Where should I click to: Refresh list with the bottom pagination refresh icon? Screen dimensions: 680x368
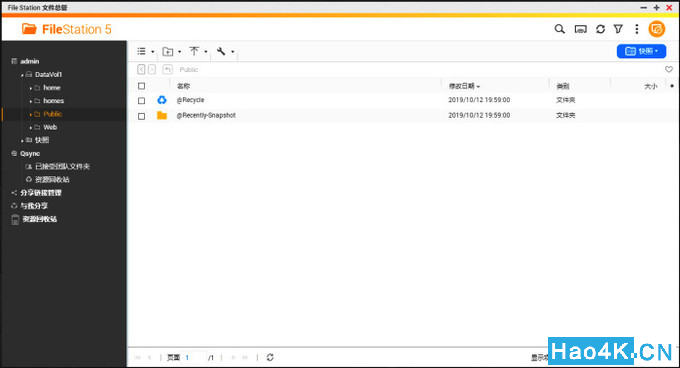pos(270,357)
